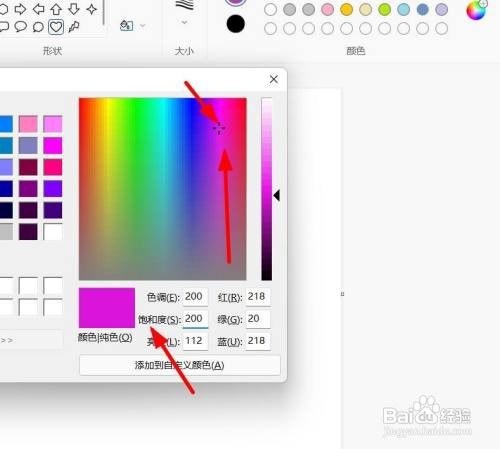Viewport: 500px width, 449px height.
Task: Close the Edit Colors dialog
Action: coord(274,79)
